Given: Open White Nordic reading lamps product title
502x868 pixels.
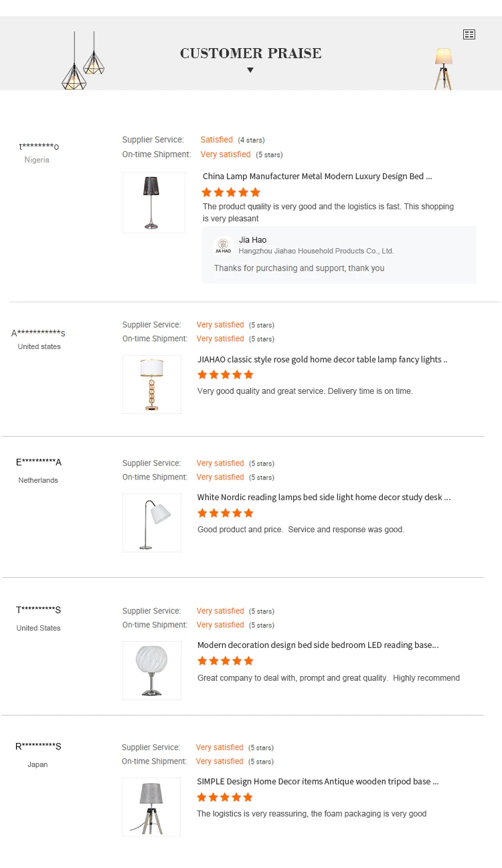Looking at the screenshot, I should [x=323, y=498].
